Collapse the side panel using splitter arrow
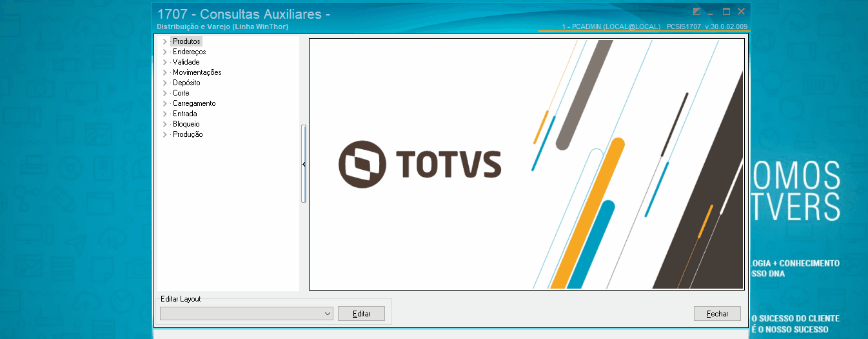 (x=304, y=165)
